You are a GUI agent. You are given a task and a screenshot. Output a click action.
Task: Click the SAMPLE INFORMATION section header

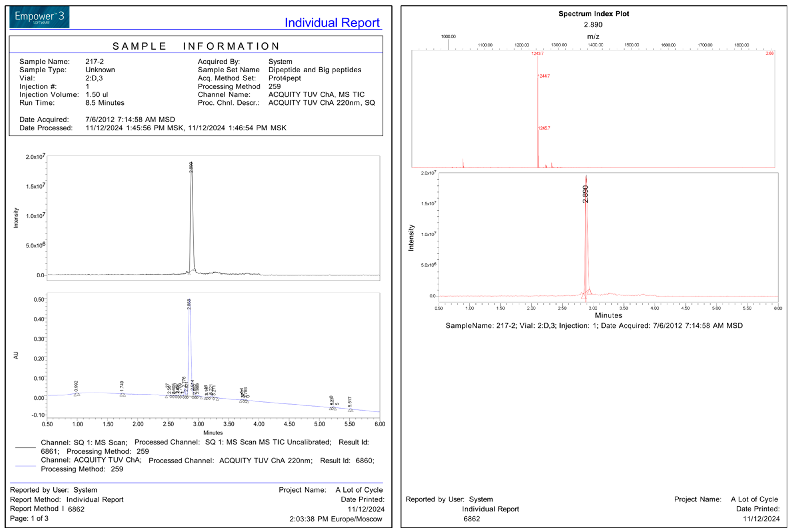pyautogui.click(x=196, y=46)
